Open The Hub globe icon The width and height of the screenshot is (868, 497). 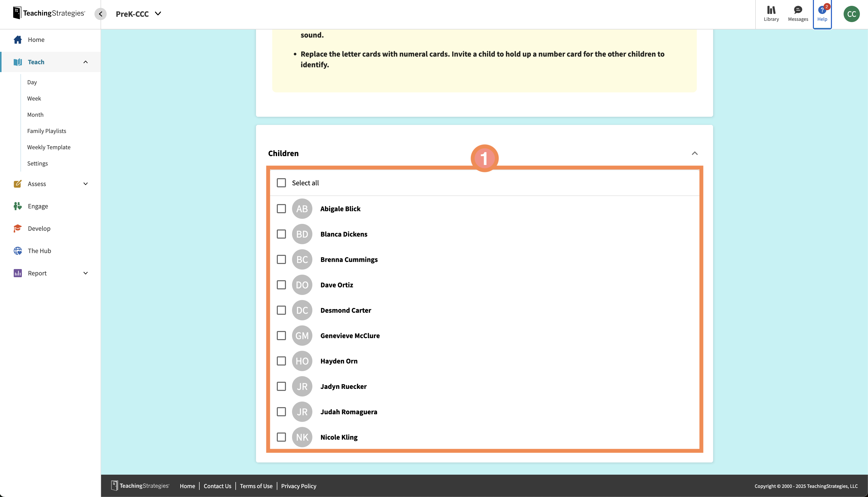(18, 251)
